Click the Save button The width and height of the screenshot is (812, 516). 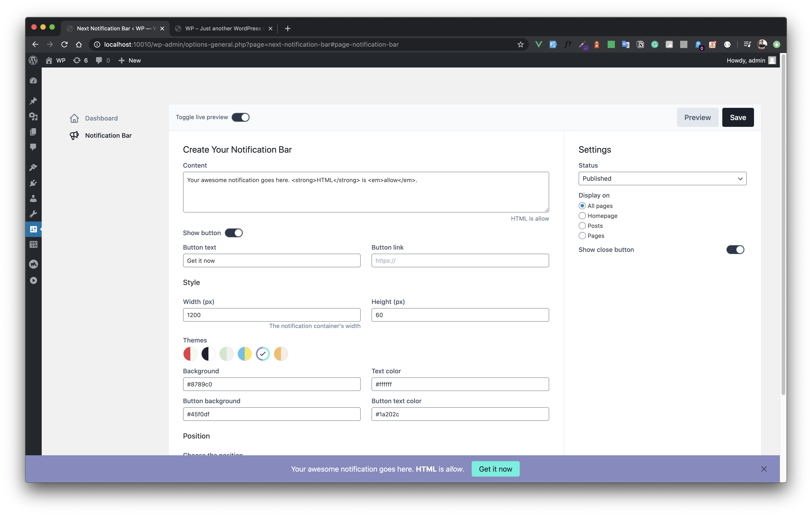click(x=738, y=117)
